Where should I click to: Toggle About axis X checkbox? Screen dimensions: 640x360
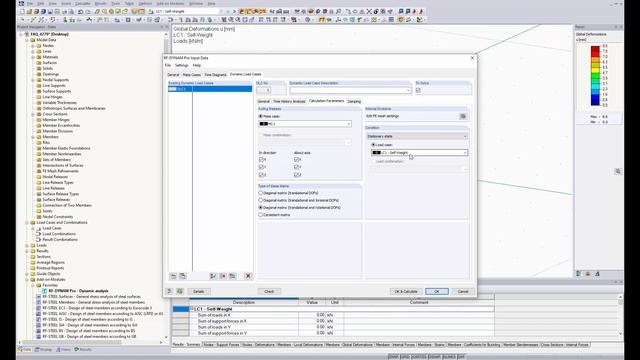coord(297,160)
